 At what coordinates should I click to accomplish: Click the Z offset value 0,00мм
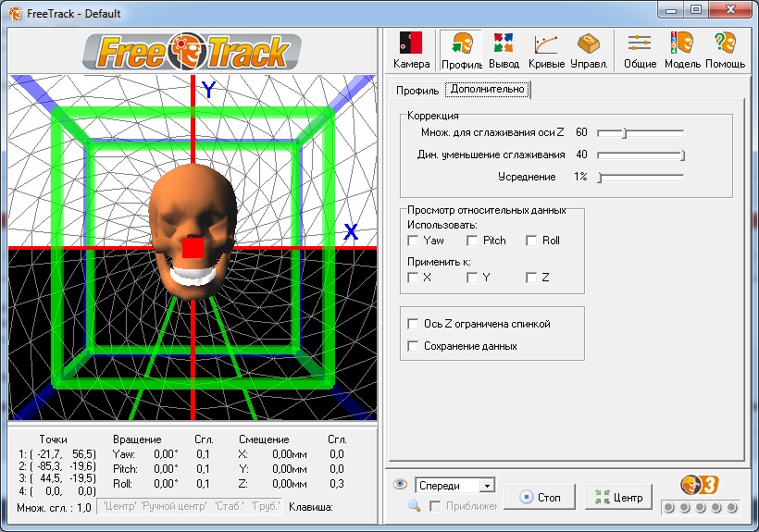point(289,484)
